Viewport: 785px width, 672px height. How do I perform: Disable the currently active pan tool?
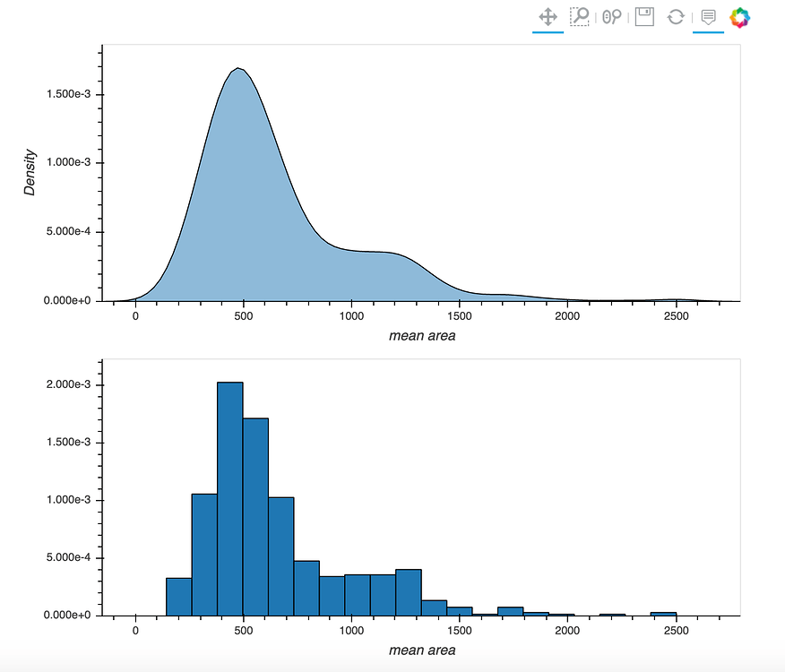click(x=548, y=16)
